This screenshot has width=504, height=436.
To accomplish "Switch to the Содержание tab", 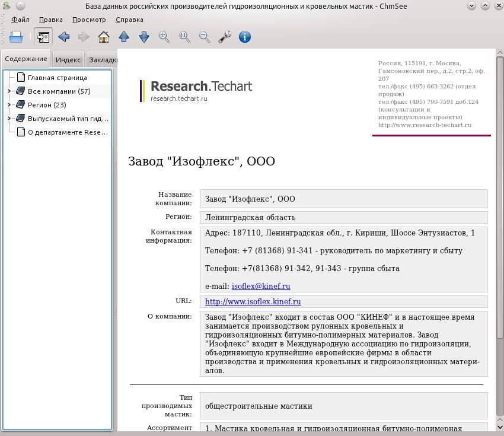I will [x=26, y=59].
